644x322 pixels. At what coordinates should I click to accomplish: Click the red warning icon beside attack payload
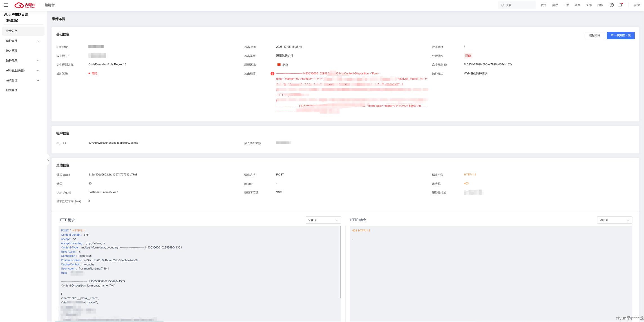click(272, 74)
